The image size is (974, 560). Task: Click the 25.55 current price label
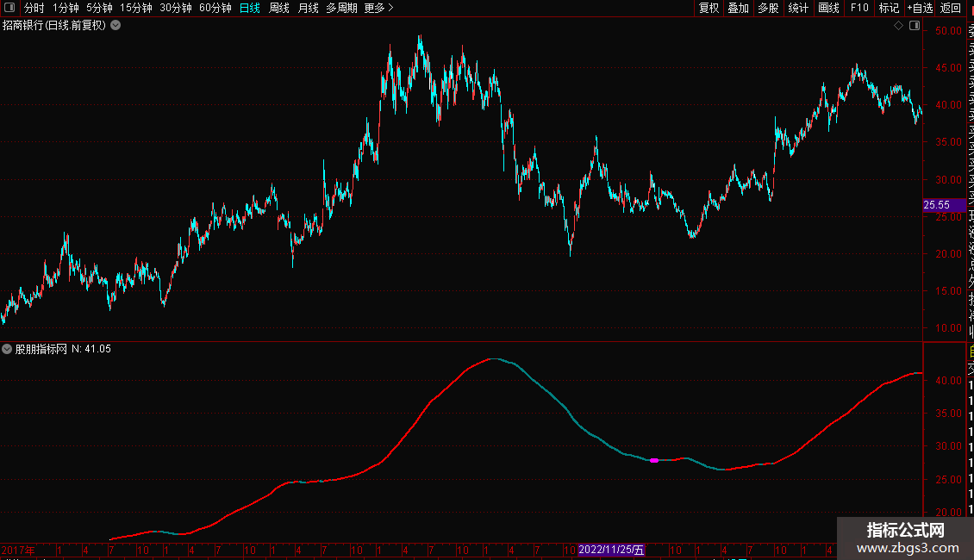point(944,205)
